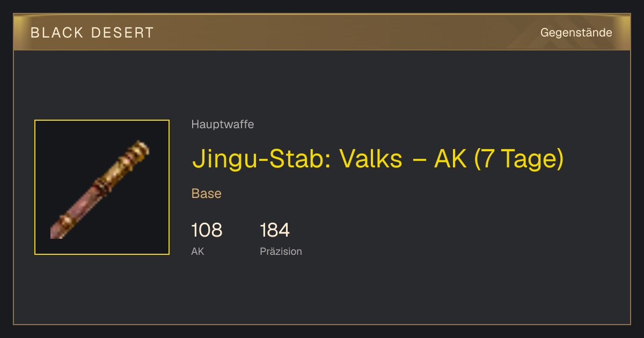Click the Jingu-Stab word in the title
The height and width of the screenshot is (338, 644).
click(x=261, y=159)
